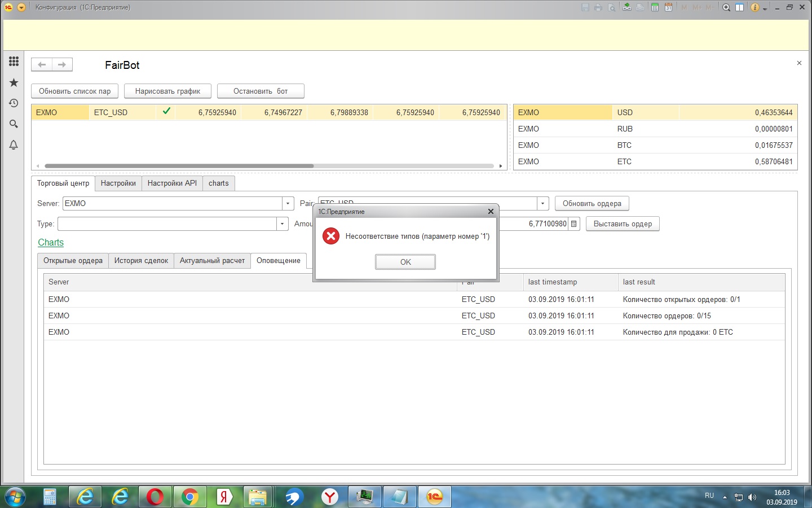Select the EXMO RUB balance row
Image resolution: width=812 pixels, height=508 pixels.
tap(655, 129)
